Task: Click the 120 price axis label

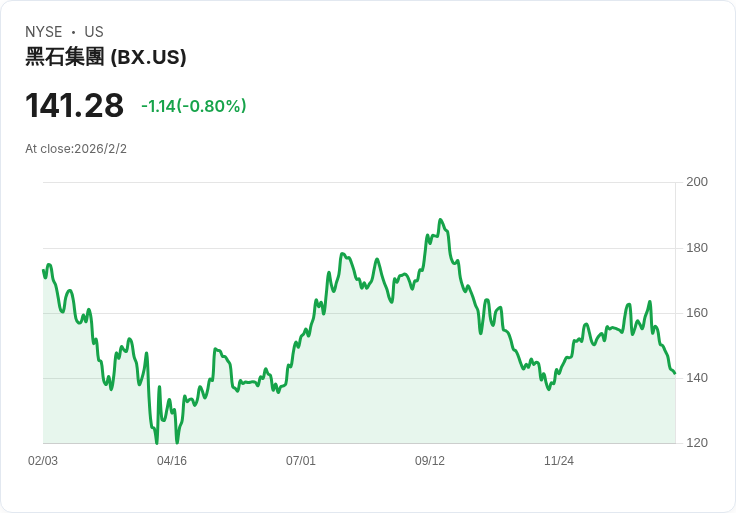Action: (x=697, y=443)
